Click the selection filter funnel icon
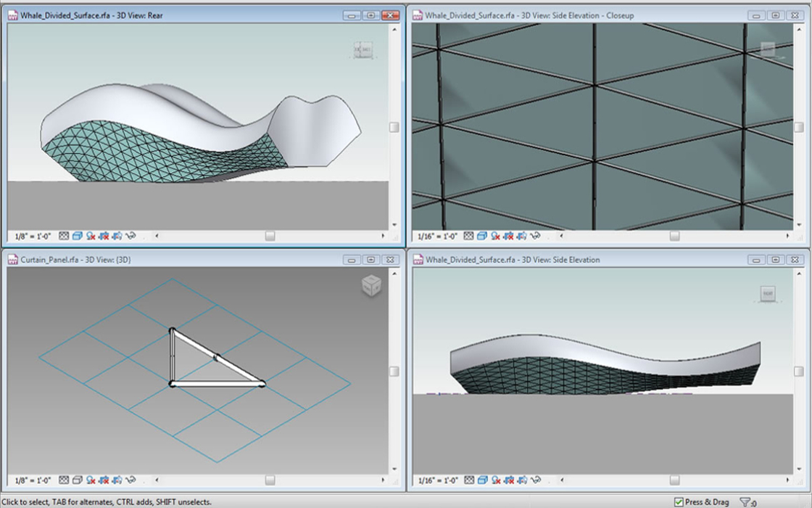Image resolution: width=812 pixels, height=508 pixels. (x=745, y=501)
